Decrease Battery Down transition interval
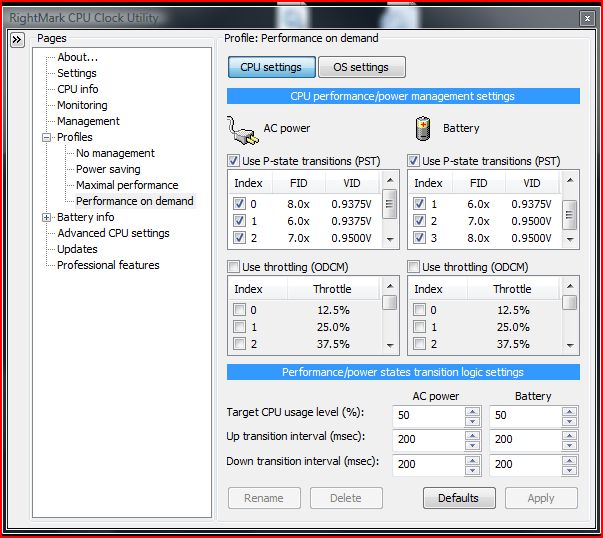 (569, 470)
